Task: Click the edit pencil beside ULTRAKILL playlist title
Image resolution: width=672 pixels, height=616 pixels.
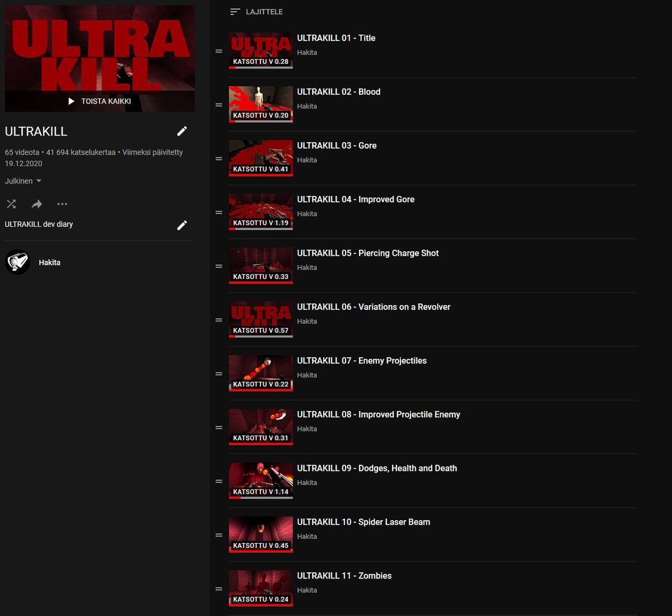Action: [x=182, y=131]
